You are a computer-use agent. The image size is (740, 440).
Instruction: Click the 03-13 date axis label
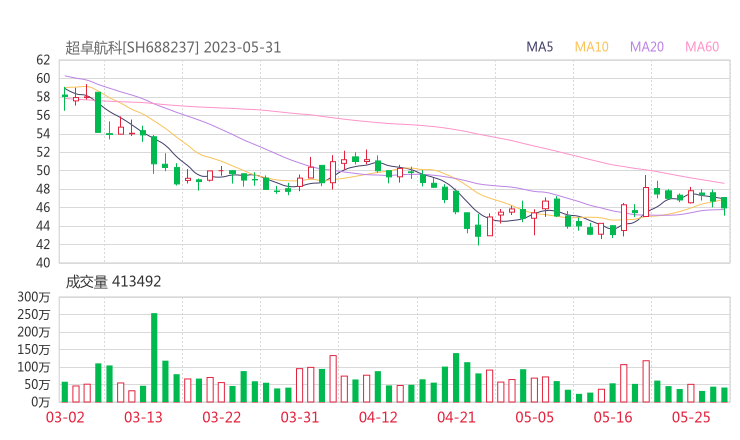143,417
